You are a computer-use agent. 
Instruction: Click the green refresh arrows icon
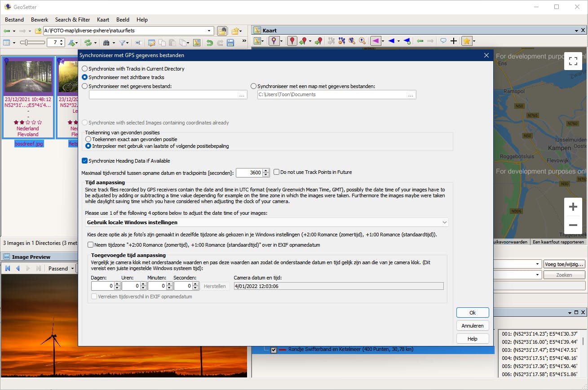(88, 43)
